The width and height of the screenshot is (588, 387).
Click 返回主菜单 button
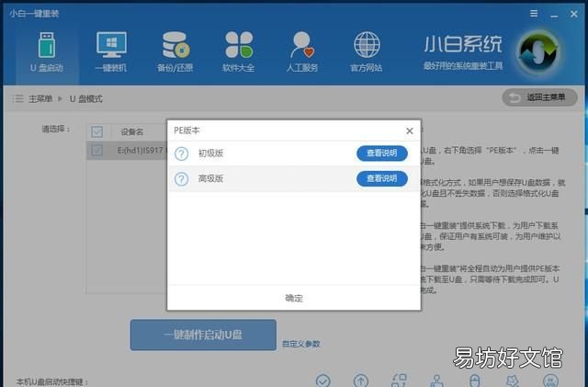(539, 97)
